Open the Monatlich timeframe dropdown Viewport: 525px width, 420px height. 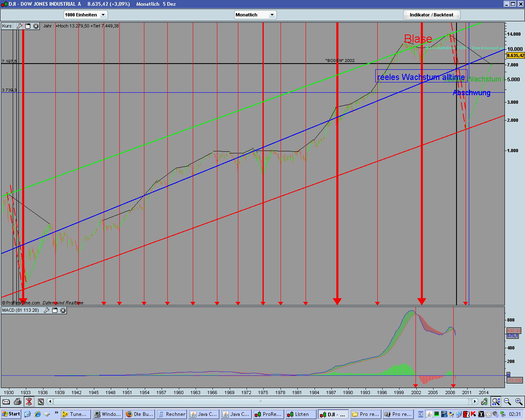click(x=256, y=15)
